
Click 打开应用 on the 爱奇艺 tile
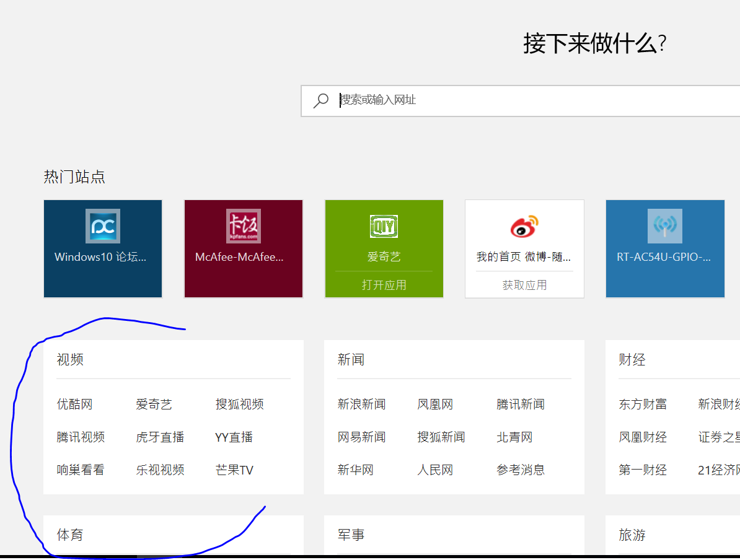(x=384, y=285)
